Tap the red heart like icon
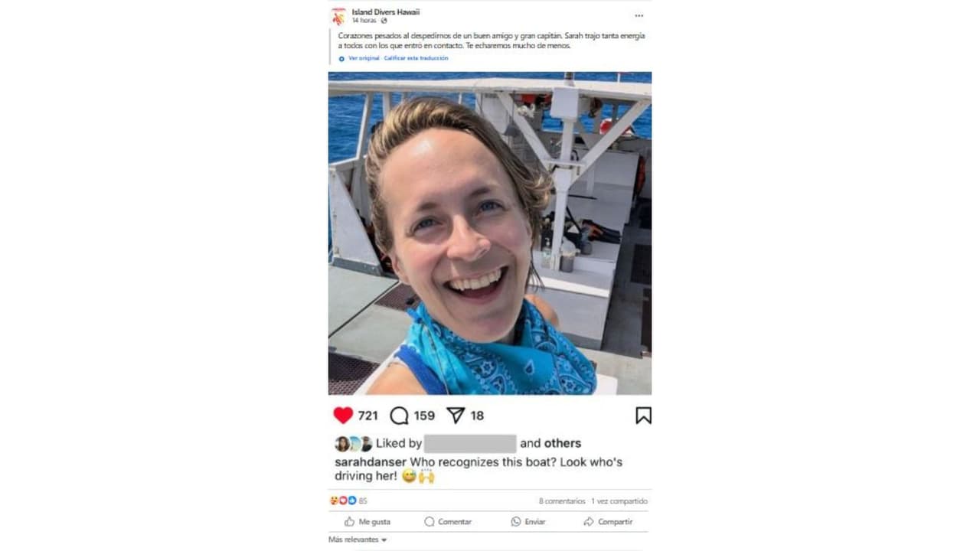Image resolution: width=980 pixels, height=551 pixels. (x=343, y=416)
